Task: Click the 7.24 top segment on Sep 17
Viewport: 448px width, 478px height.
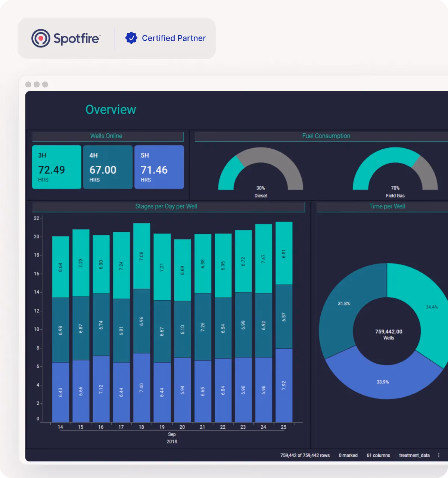Action: 121,266
